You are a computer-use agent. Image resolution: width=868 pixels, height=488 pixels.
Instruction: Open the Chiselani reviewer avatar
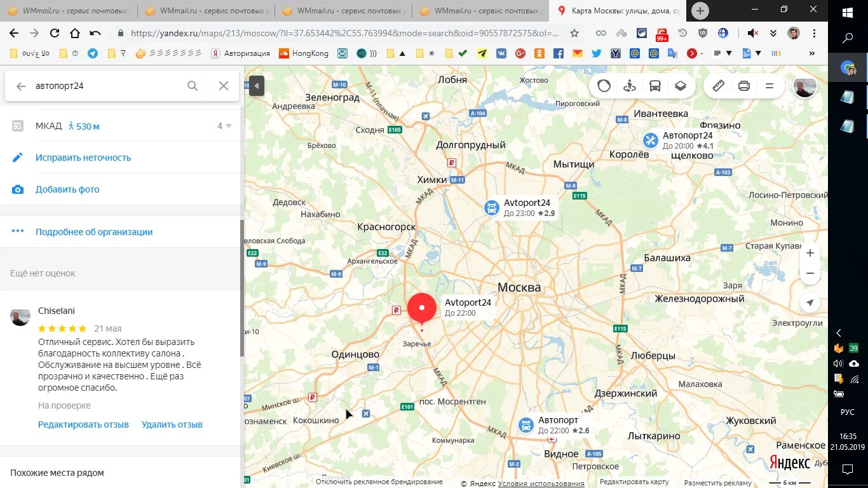(20, 315)
